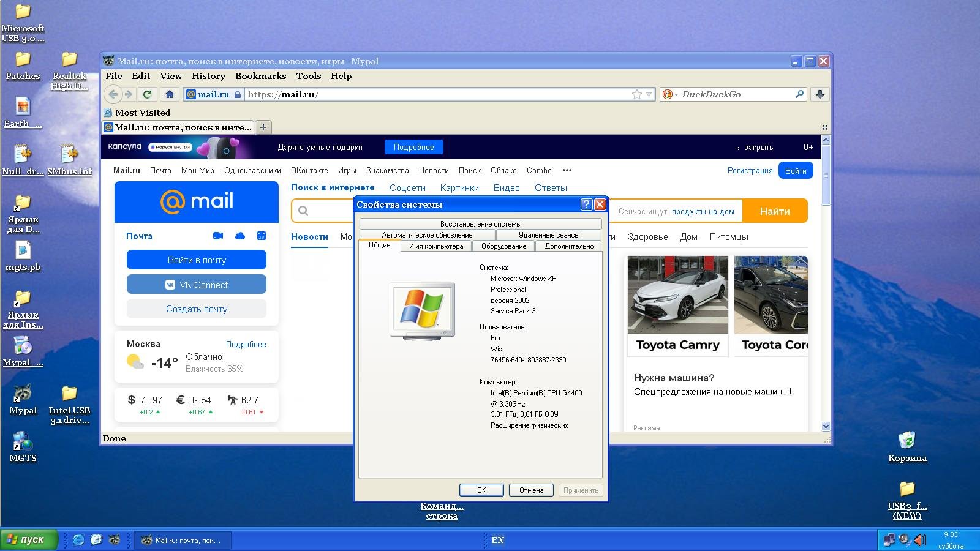Click the help question mark in Свойства системы
Screen dimensions: 980x551
tap(586, 204)
